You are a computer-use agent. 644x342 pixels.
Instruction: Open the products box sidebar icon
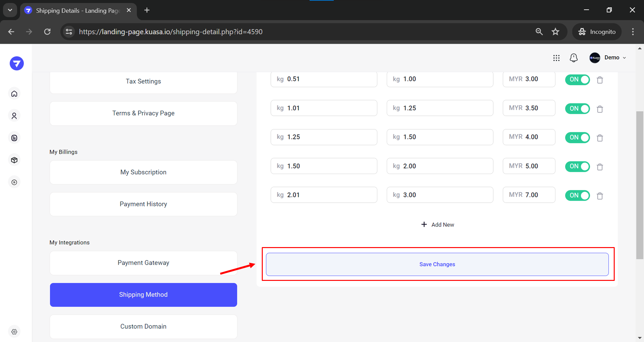click(x=14, y=160)
